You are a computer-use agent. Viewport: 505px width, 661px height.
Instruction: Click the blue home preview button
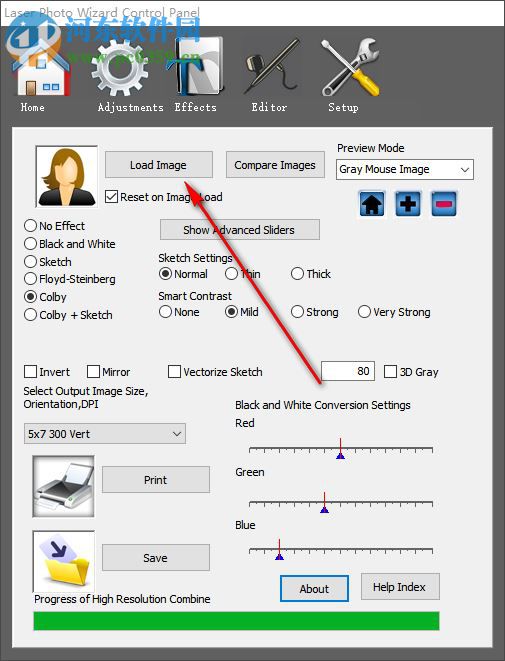(x=372, y=204)
